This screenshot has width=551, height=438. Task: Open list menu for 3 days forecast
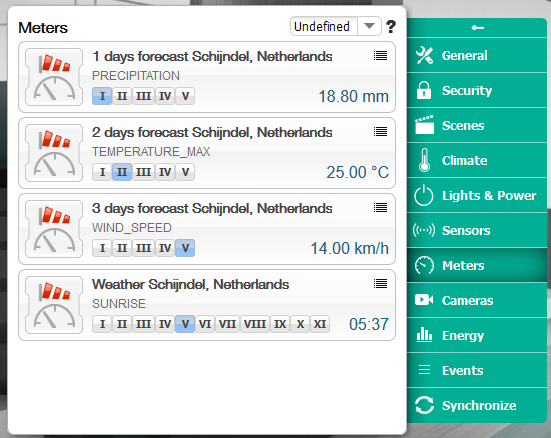(380, 207)
